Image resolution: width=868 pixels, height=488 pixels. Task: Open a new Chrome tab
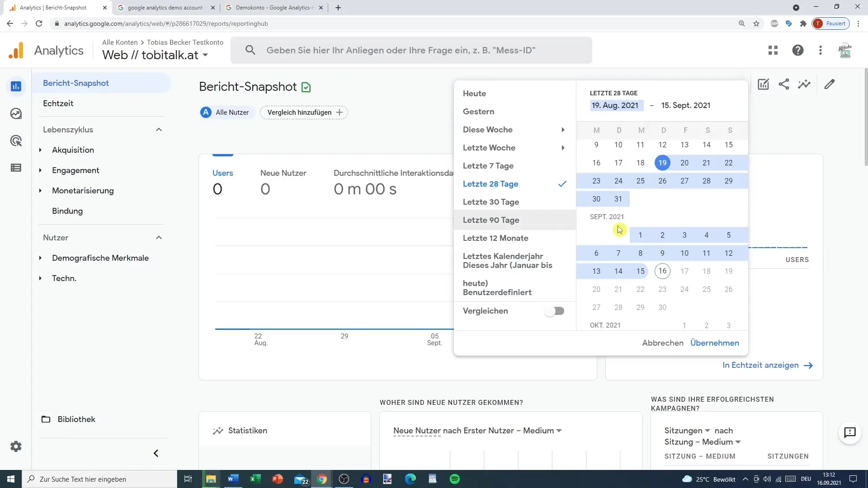point(338,8)
